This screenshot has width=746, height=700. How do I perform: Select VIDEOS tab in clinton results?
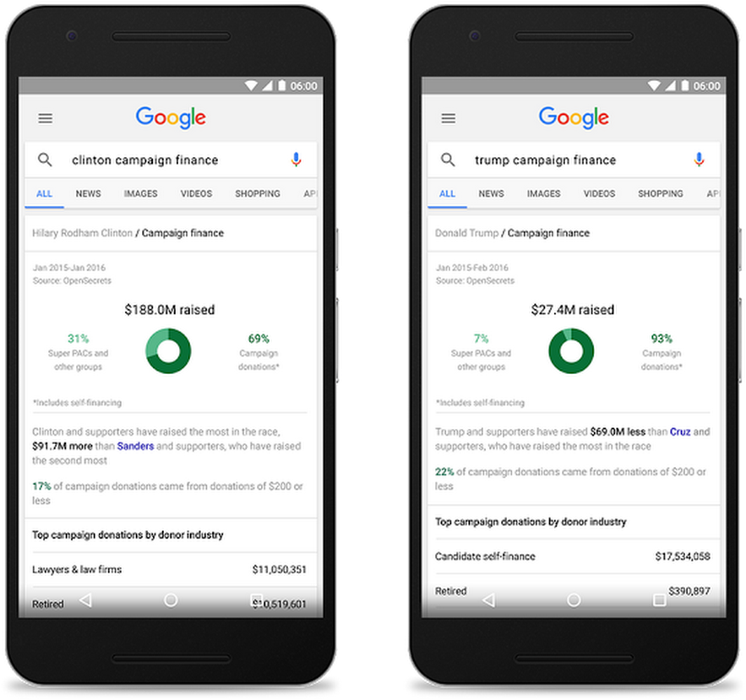coord(197,193)
